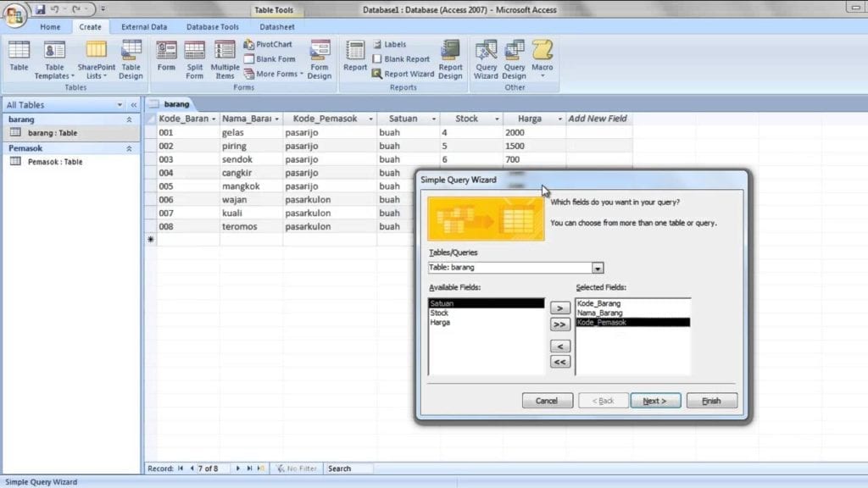
Task: Click the new record row selector asterisk
Action: 151,240
